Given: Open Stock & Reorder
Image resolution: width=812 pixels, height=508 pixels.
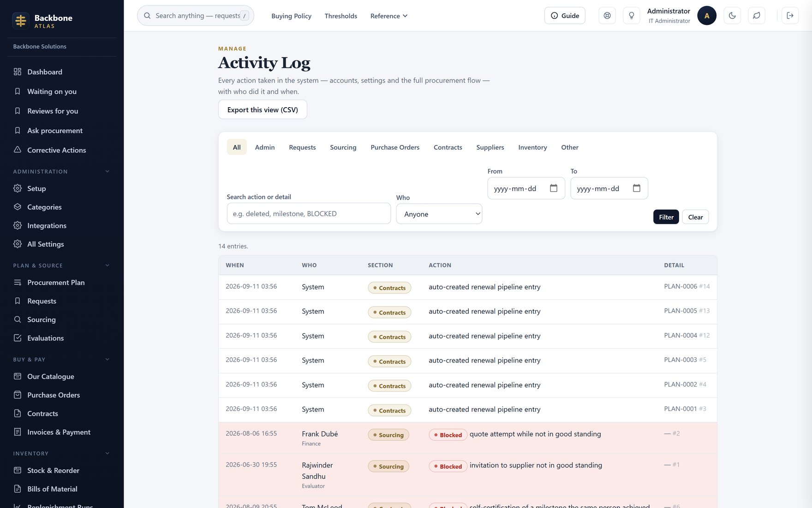Looking at the screenshot, I should [x=62, y=470].
